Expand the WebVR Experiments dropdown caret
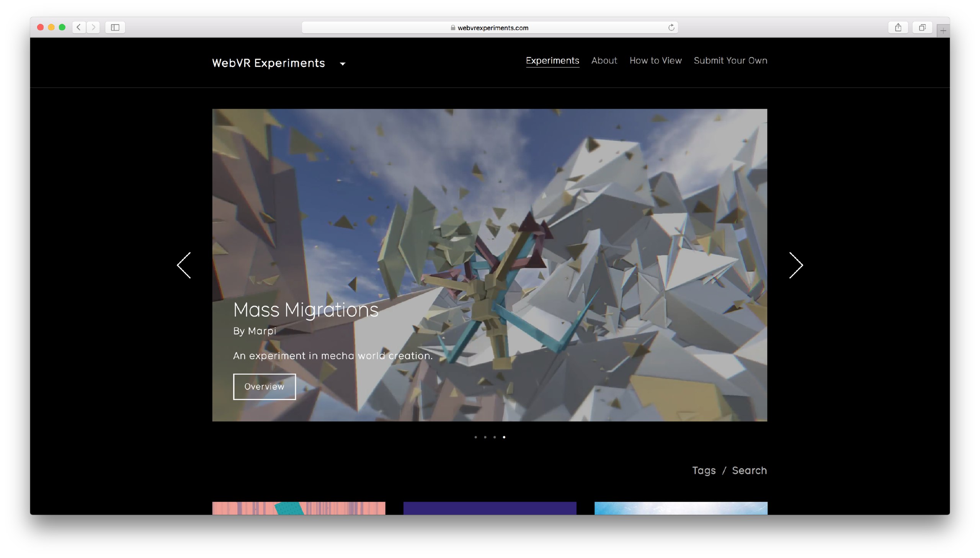 [343, 64]
